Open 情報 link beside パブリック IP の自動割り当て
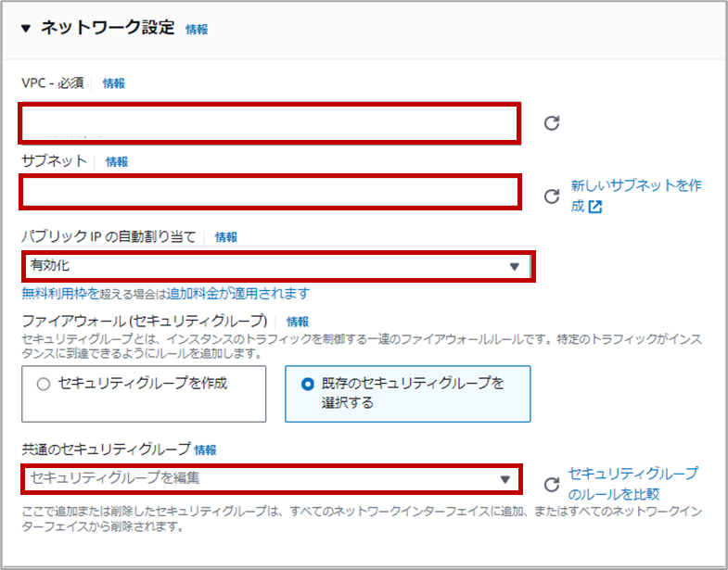Viewport: 728px width, 570px height. (226, 237)
